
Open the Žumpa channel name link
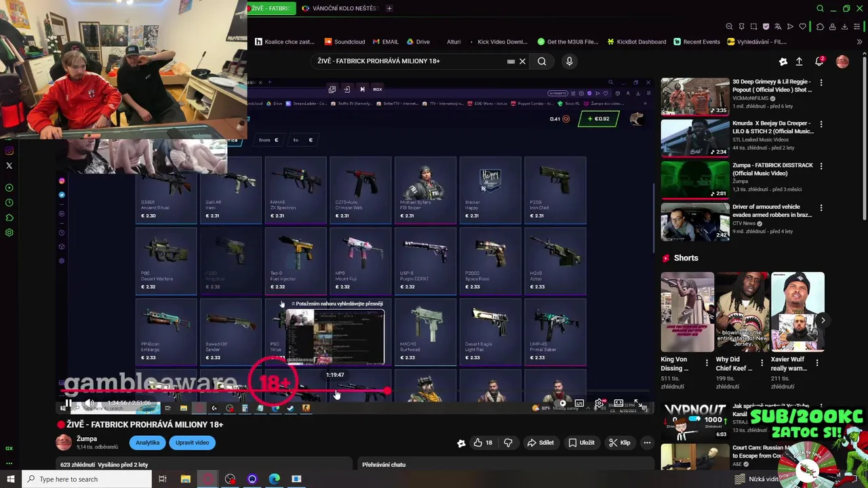[x=87, y=439]
